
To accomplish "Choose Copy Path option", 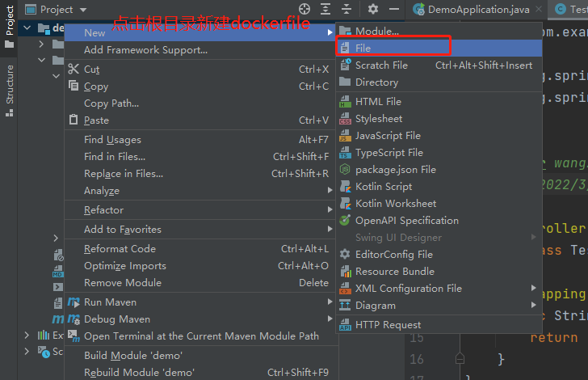I will [199, 103].
